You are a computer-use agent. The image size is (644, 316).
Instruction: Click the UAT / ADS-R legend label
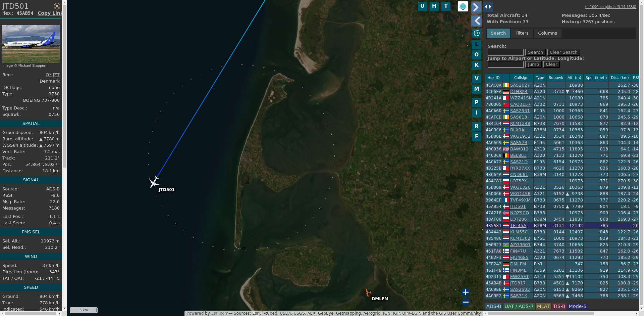[519, 306]
